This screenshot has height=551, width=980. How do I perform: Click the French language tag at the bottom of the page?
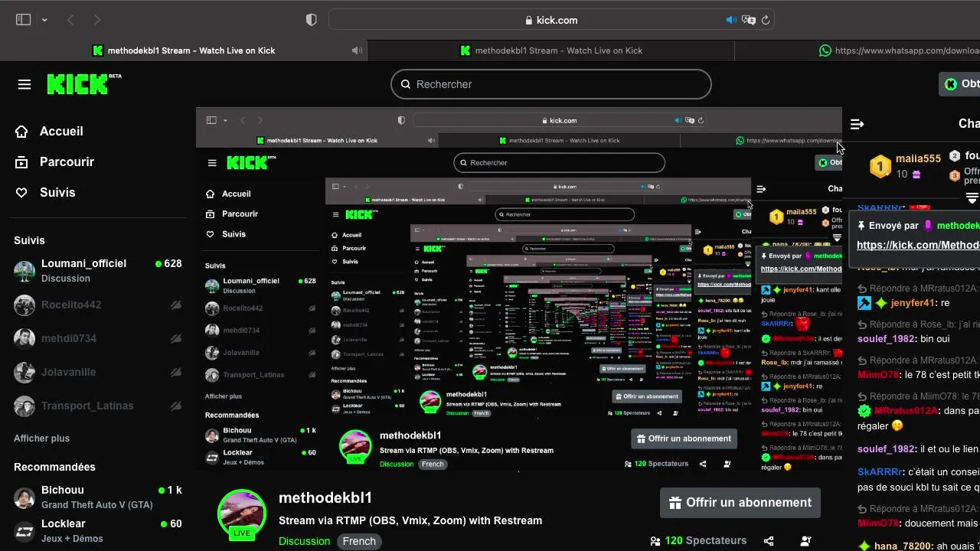click(359, 541)
